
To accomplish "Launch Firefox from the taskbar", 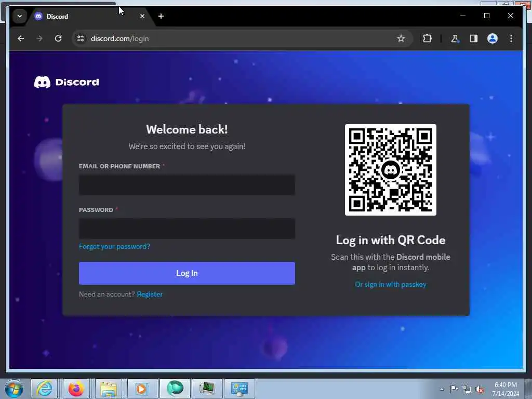I will pyautogui.click(x=76, y=389).
